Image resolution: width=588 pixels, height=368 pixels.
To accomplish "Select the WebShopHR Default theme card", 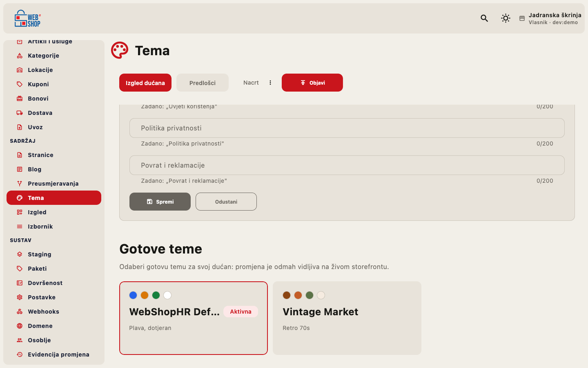I will [194, 318].
